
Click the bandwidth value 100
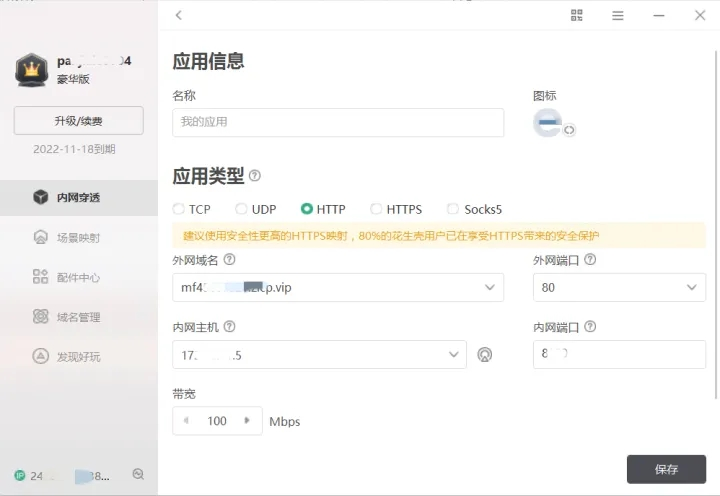(x=217, y=421)
